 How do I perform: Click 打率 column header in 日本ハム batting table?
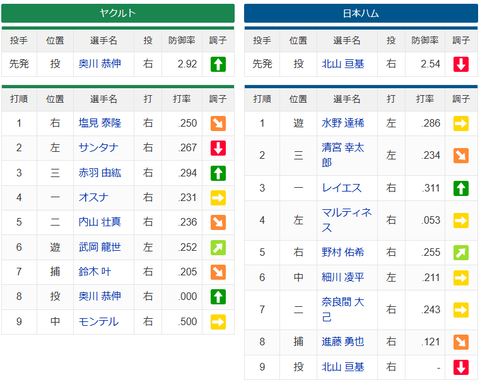(425, 99)
